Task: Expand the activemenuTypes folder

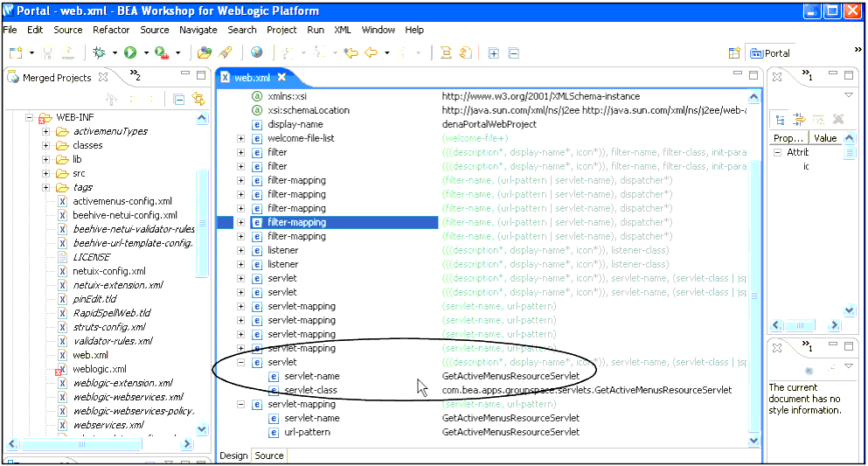Action: (46, 132)
